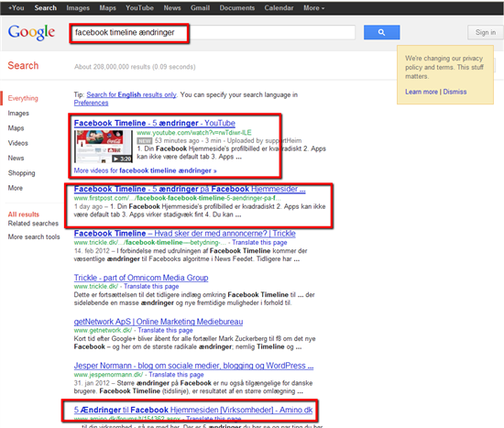Click 'Search for English results only' link
The width and height of the screenshot is (504, 428).
[x=131, y=94]
